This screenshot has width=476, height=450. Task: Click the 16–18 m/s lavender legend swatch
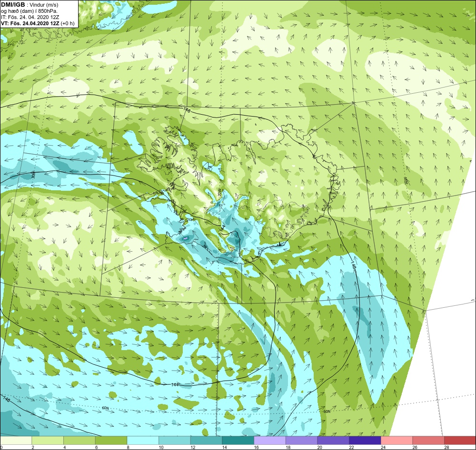[269, 440]
